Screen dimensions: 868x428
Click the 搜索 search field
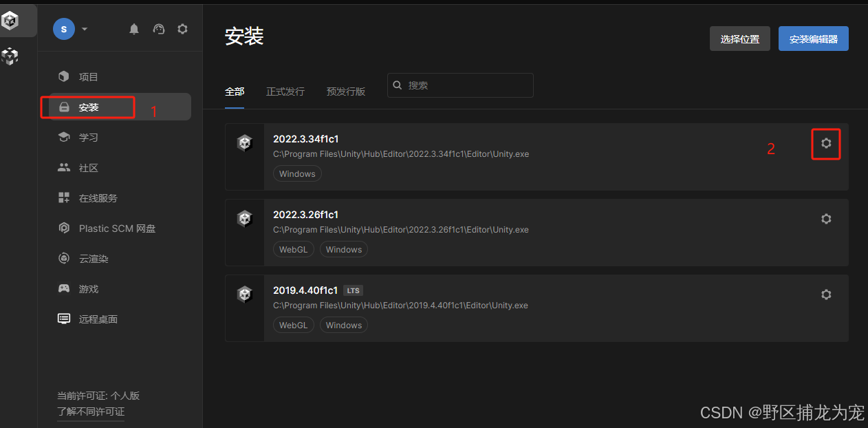click(460, 85)
